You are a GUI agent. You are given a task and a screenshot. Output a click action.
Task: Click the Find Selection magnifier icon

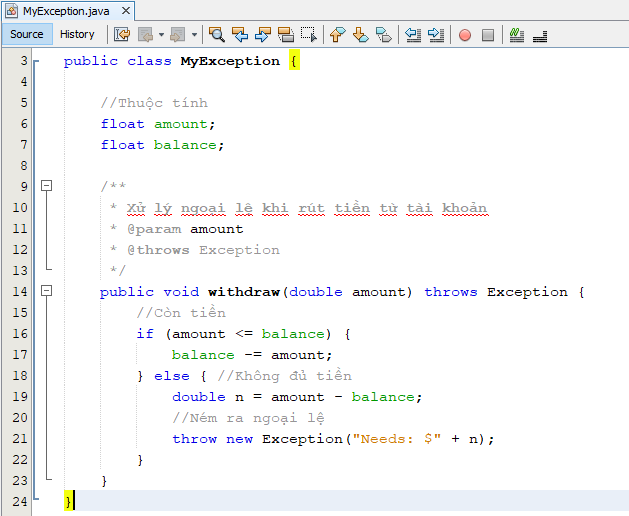[217, 35]
